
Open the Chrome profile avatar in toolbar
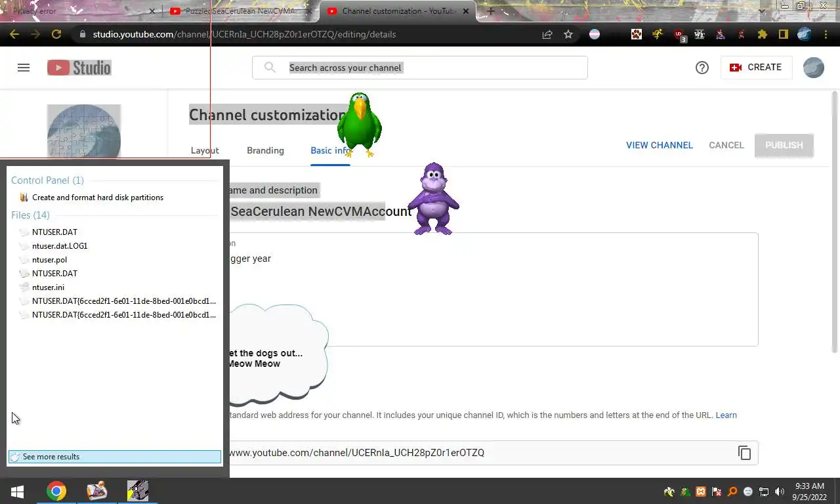tap(805, 34)
